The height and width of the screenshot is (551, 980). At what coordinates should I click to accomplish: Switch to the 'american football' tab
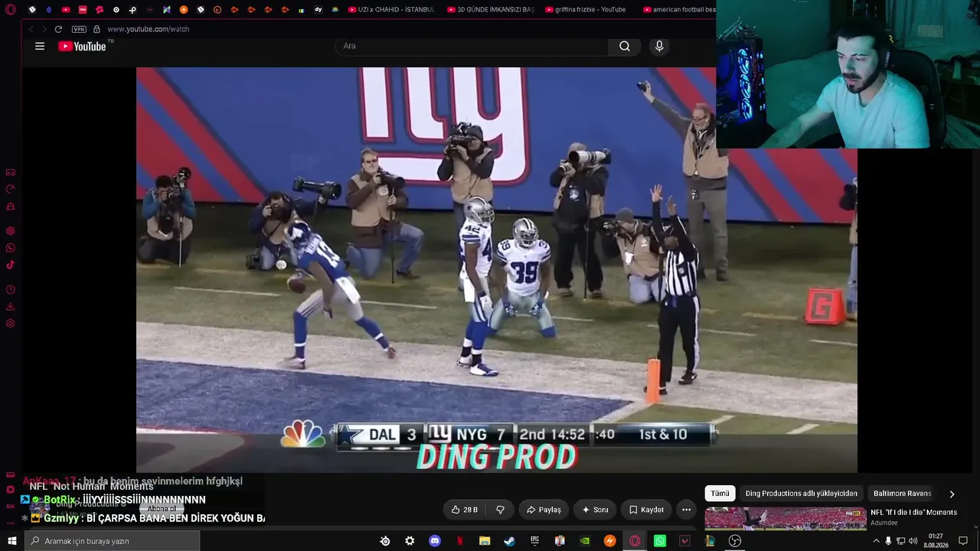[x=679, y=10]
